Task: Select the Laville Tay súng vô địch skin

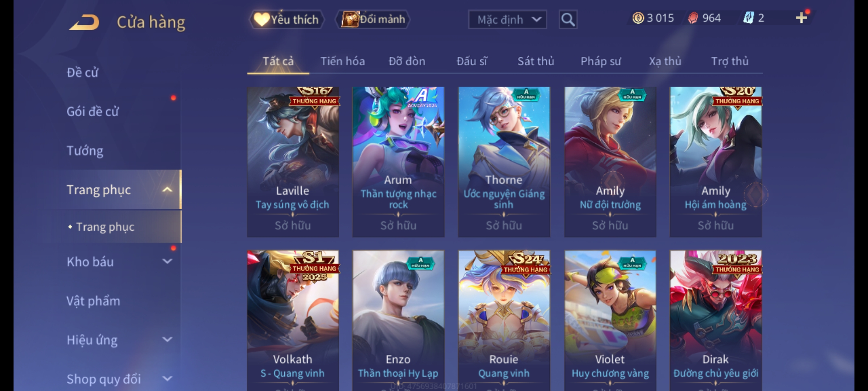Action: click(x=293, y=162)
